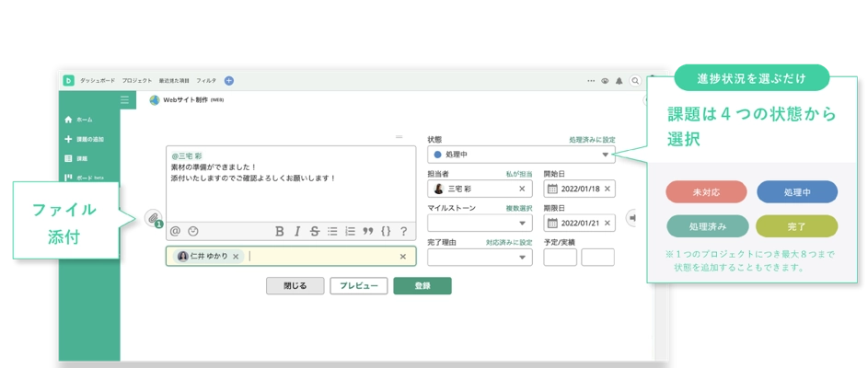Click the paperclip file attachment icon

(153, 217)
